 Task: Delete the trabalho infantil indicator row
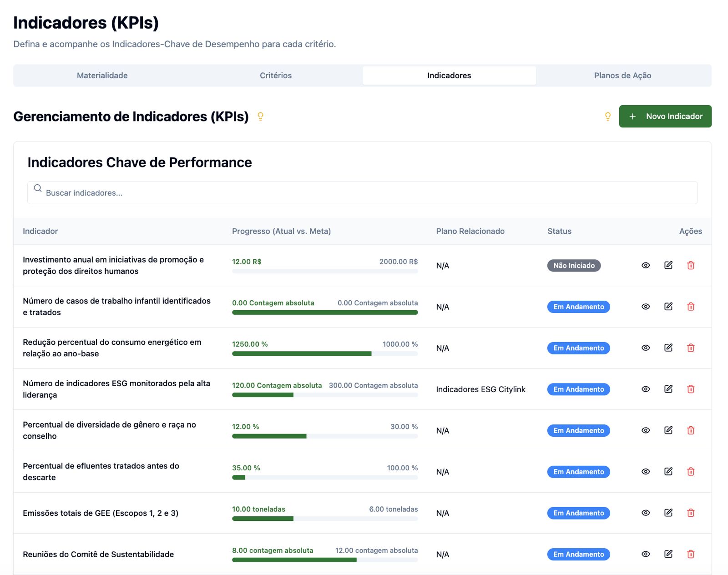(x=690, y=307)
